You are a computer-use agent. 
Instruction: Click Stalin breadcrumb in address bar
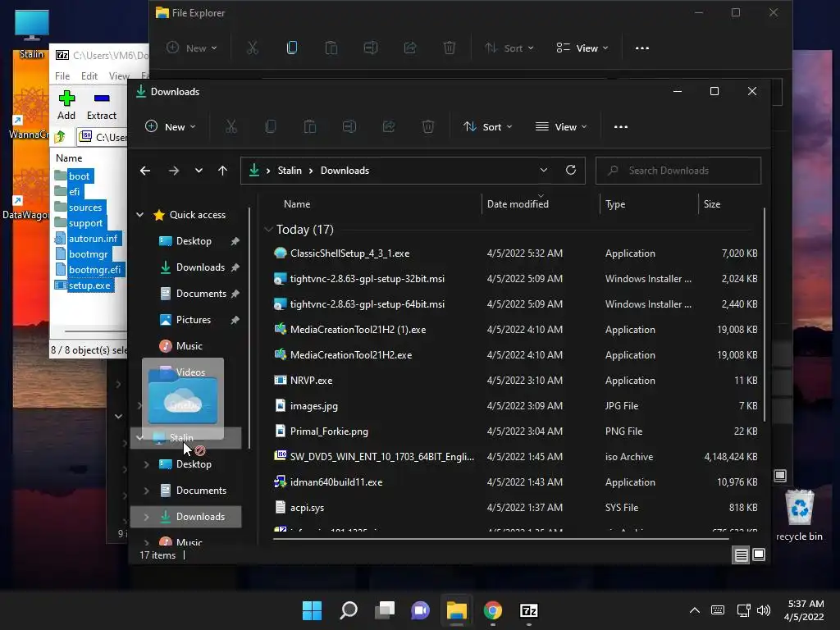pos(290,171)
